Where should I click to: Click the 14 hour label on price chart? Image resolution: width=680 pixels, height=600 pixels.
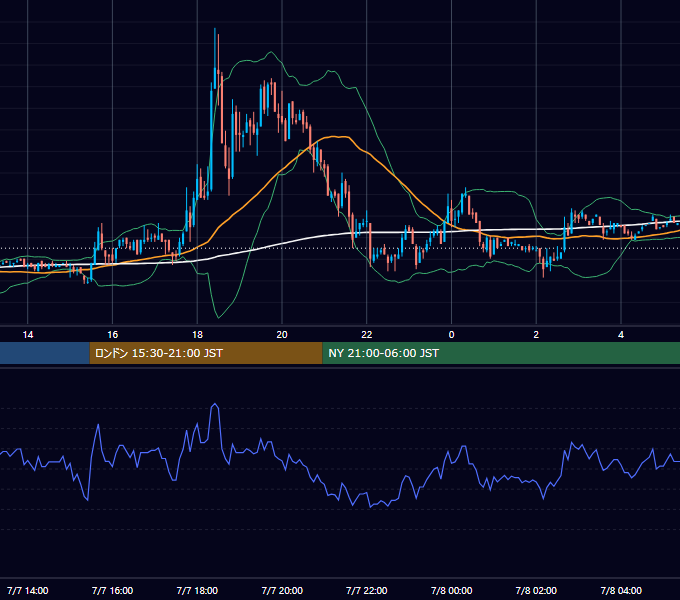pyautogui.click(x=28, y=335)
